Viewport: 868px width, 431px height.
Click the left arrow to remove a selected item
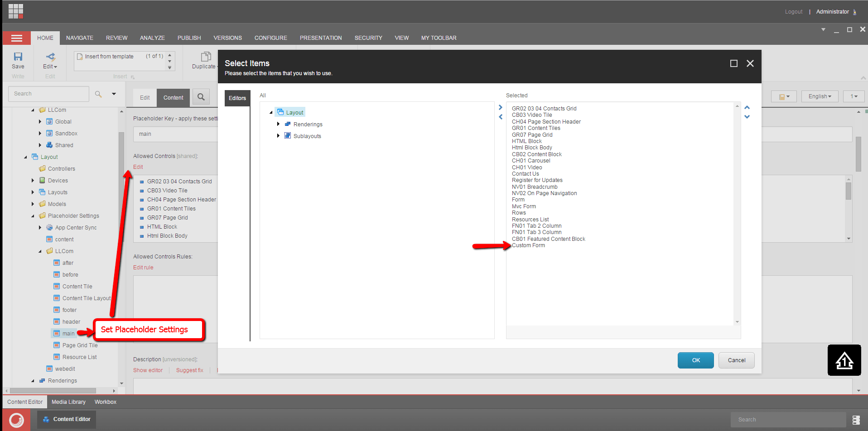click(x=500, y=117)
